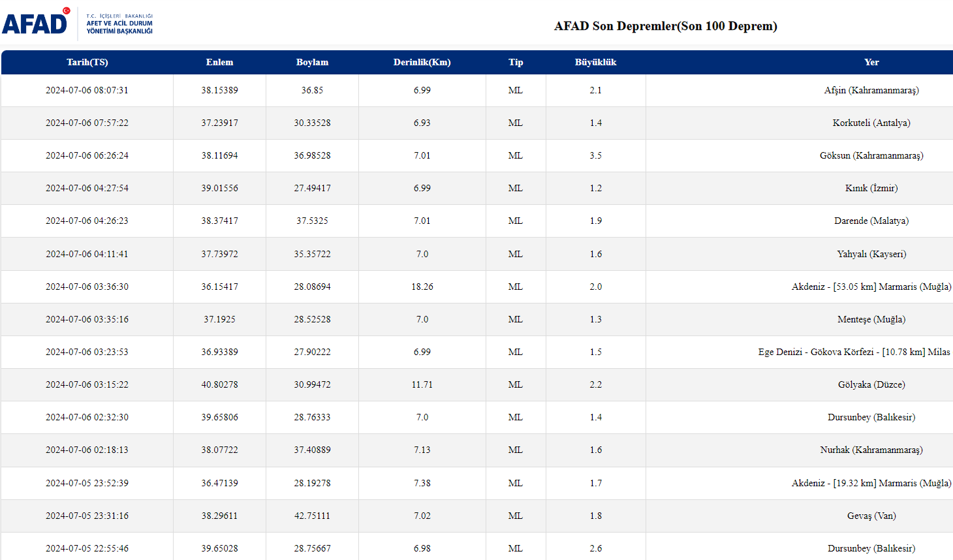
Task: Select date cell 2024-07-06 08:07:31
Action: click(x=87, y=90)
